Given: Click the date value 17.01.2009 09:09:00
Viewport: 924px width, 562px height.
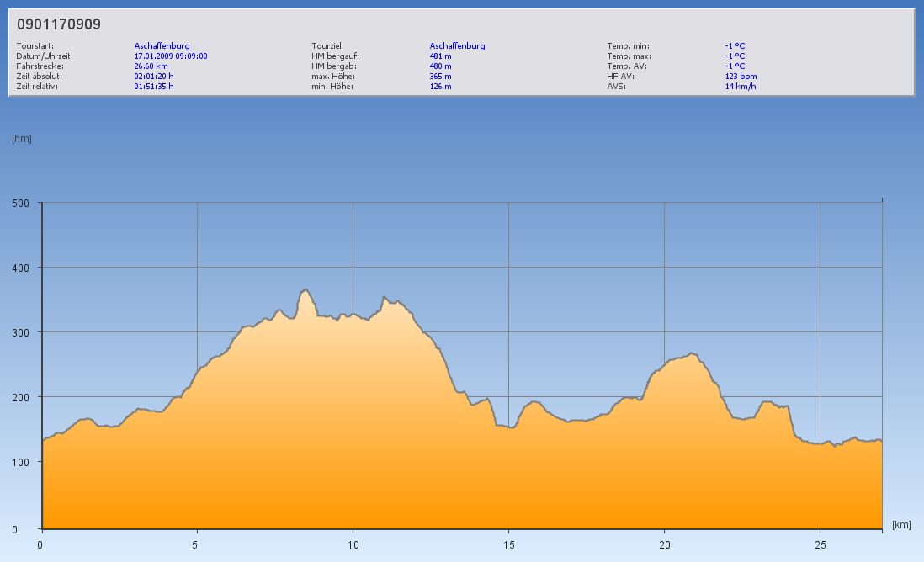Looking at the screenshot, I should (171, 56).
